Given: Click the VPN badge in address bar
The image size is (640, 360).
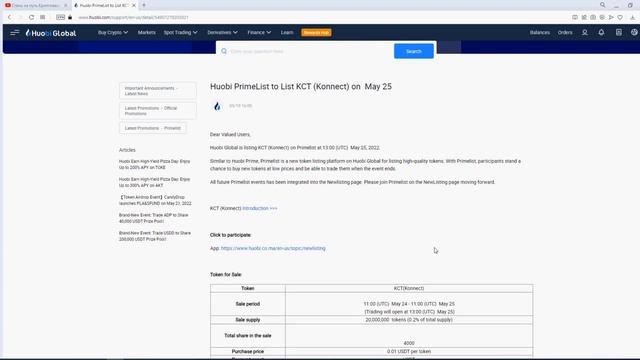Looking at the screenshot, I should [x=60, y=17].
